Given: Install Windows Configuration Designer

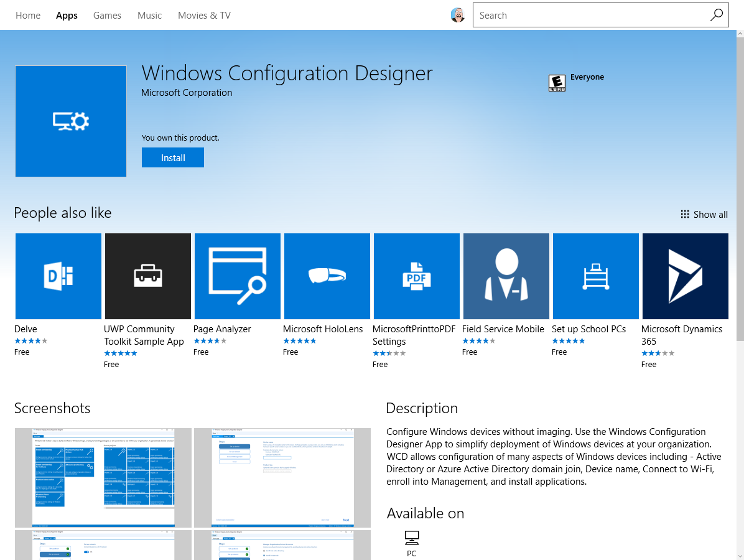Looking at the screenshot, I should point(173,157).
